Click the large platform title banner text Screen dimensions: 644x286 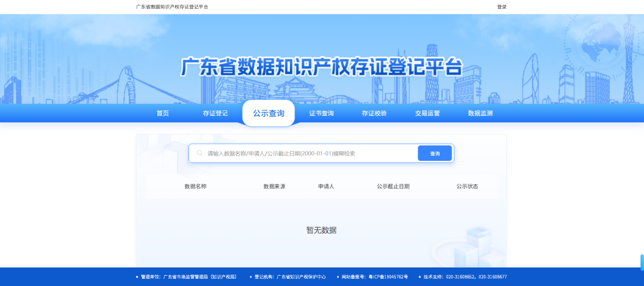321,66
